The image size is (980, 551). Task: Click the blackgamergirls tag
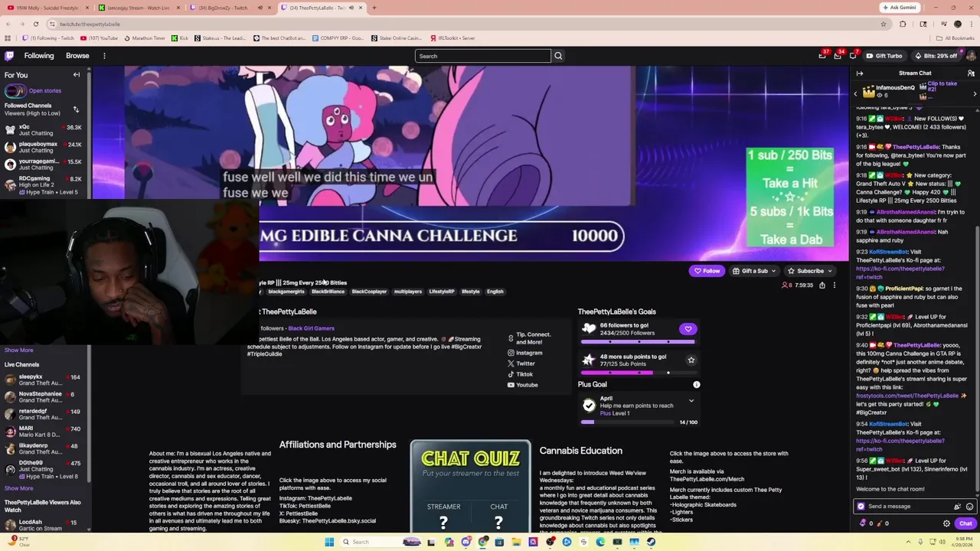point(286,292)
